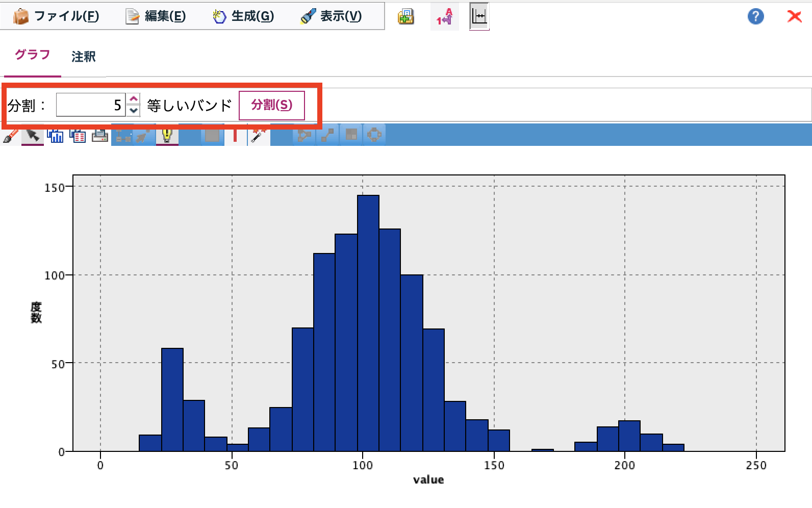The image size is (812, 508).
Task: Click the tallest histogram bar near 100
Action: 368,323
